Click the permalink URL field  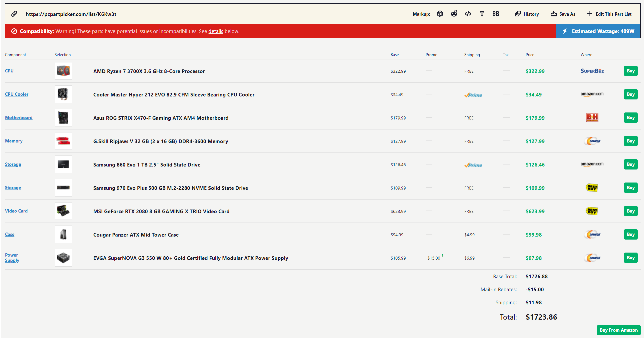tap(71, 14)
